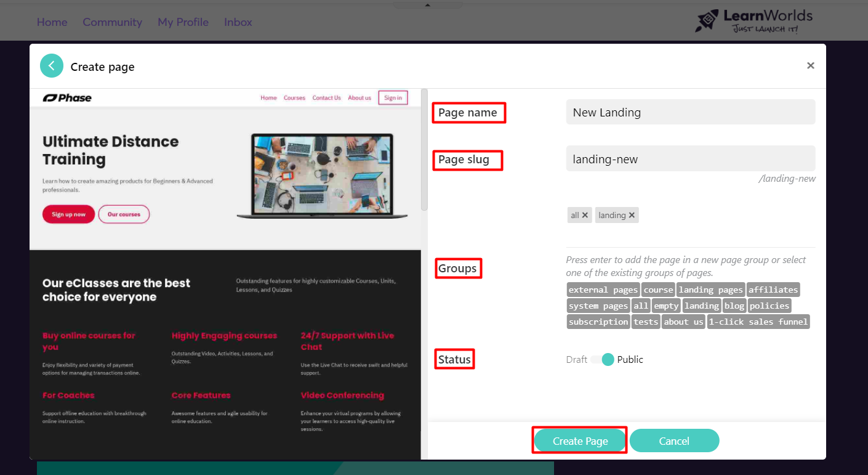Open the Home menu item

52,22
